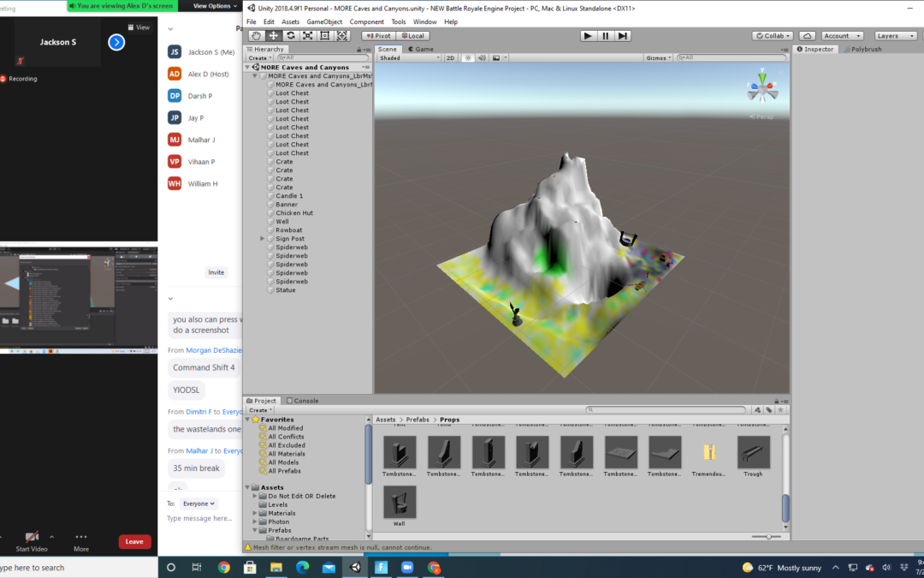Select the Inspector tab
924x578 pixels.
815,50
